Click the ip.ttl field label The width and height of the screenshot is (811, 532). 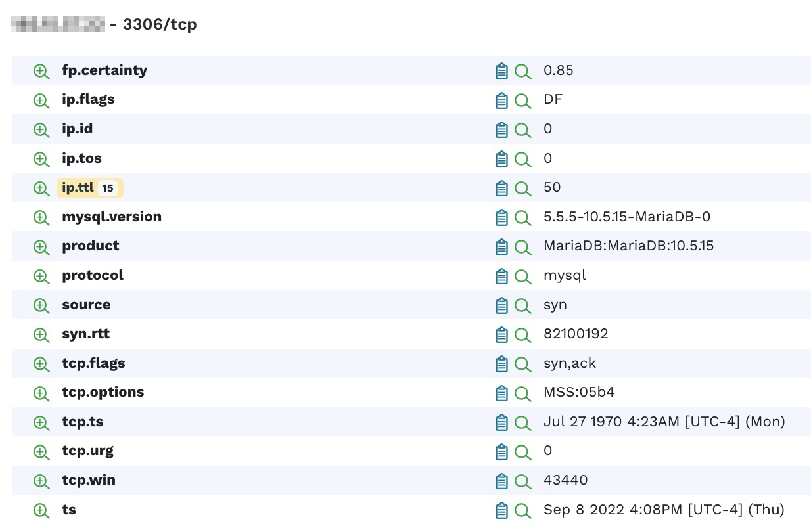coord(78,187)
